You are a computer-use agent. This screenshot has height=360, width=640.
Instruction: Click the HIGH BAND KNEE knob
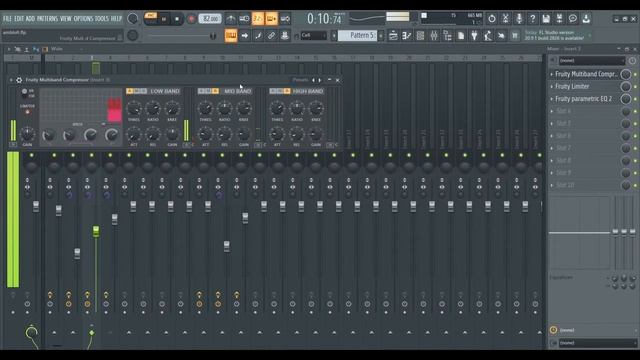pyautogui.click(x=316, y=109)
